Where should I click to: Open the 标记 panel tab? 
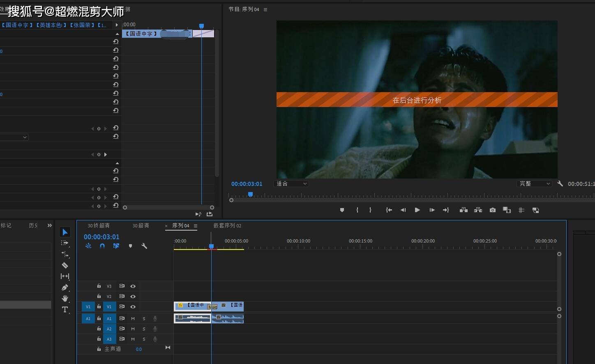pos(6,225)
